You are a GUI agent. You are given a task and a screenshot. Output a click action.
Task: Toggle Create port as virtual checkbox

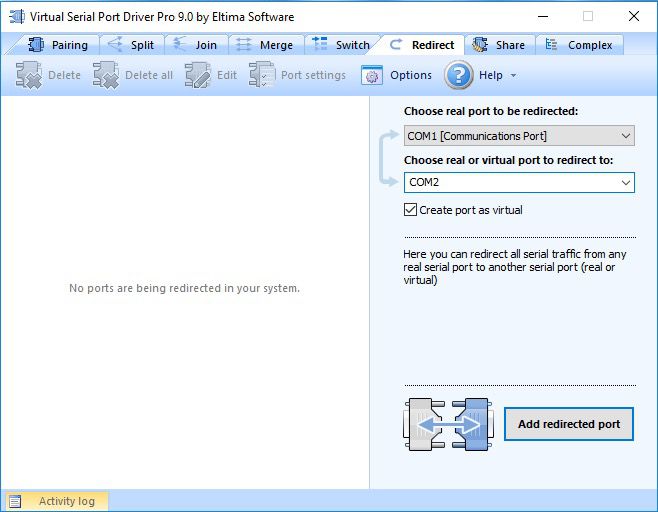click(x=410, y=209)
